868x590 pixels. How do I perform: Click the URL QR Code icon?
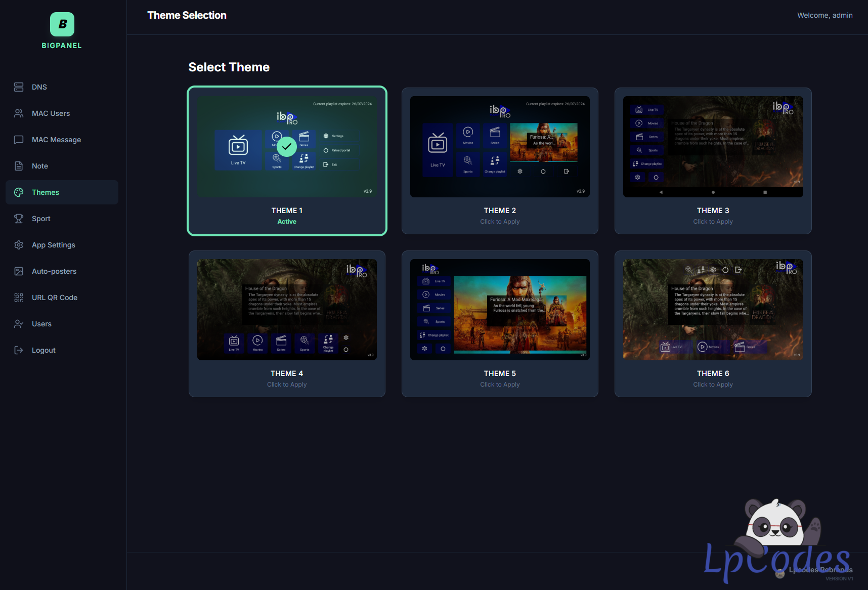coord(19,298)
